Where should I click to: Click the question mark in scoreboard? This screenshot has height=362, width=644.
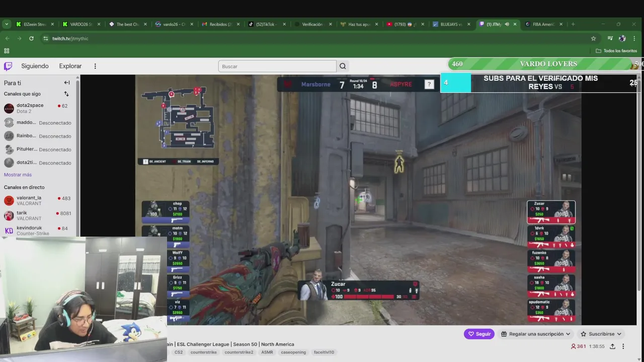point(429,84)
